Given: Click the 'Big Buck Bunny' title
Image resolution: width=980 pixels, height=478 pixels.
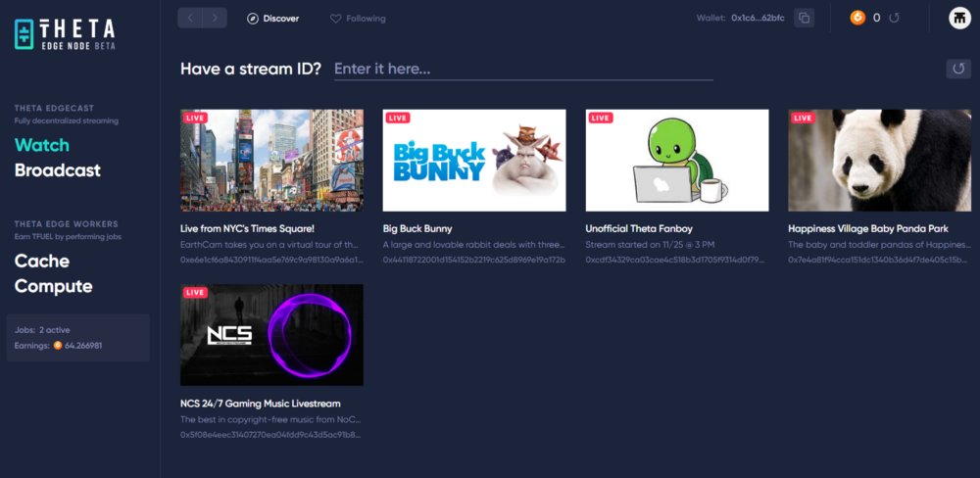Looking at the screenshot, I should [x=417, y=228].
